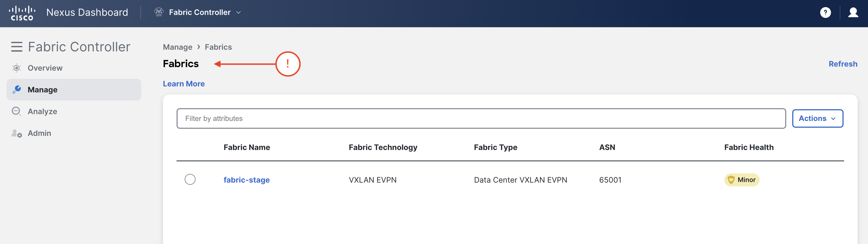868x244 pixels.
Task: Click the Fabric Controller globe icon in header
Action: [x=159, y=12]
